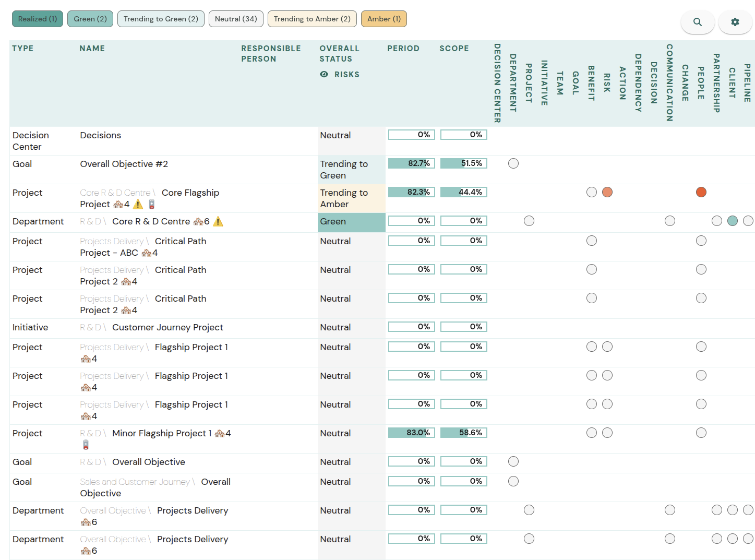Screen dimensions: 755x560
Task: Sort by the PERIOD column header
Action: tap(403, 49)
